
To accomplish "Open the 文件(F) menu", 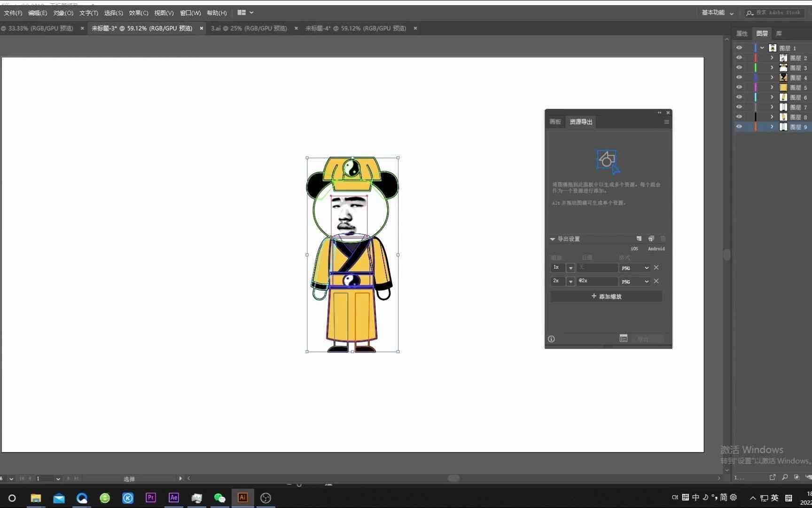I will (13, 13).
